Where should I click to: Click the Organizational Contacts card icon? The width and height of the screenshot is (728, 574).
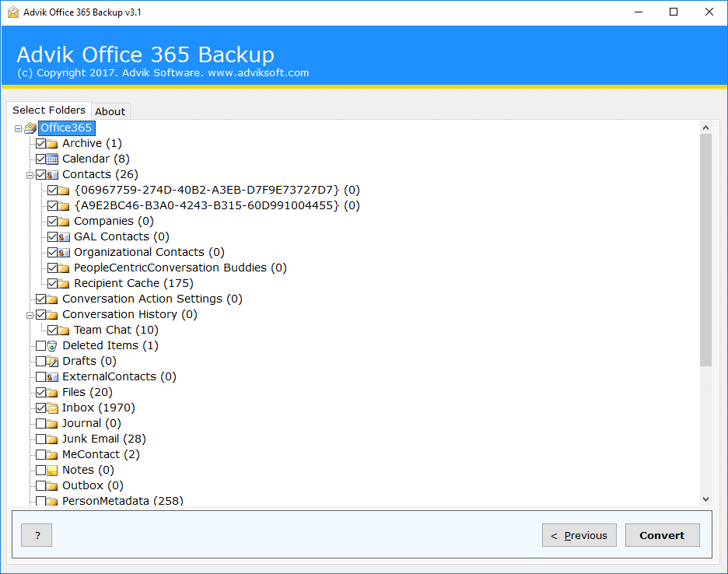tap(64, 253)
